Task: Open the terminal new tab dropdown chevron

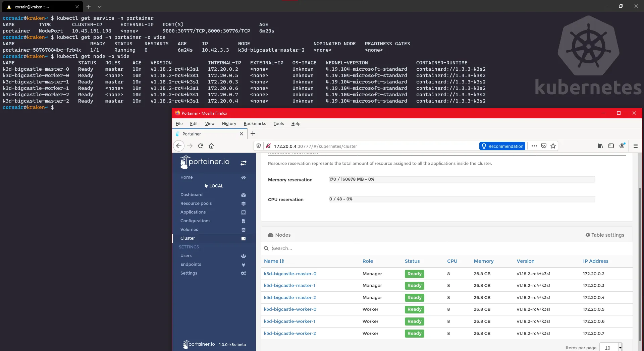Action: click(100, 7)
